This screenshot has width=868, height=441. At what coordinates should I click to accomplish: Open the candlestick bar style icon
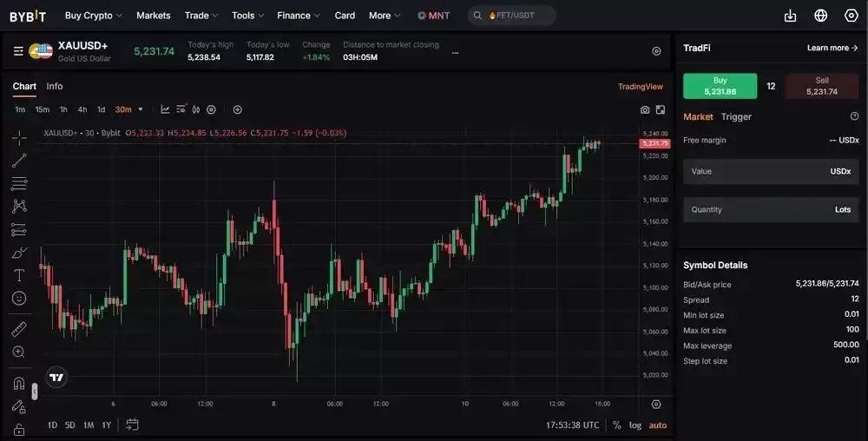[x=196, y=109]
